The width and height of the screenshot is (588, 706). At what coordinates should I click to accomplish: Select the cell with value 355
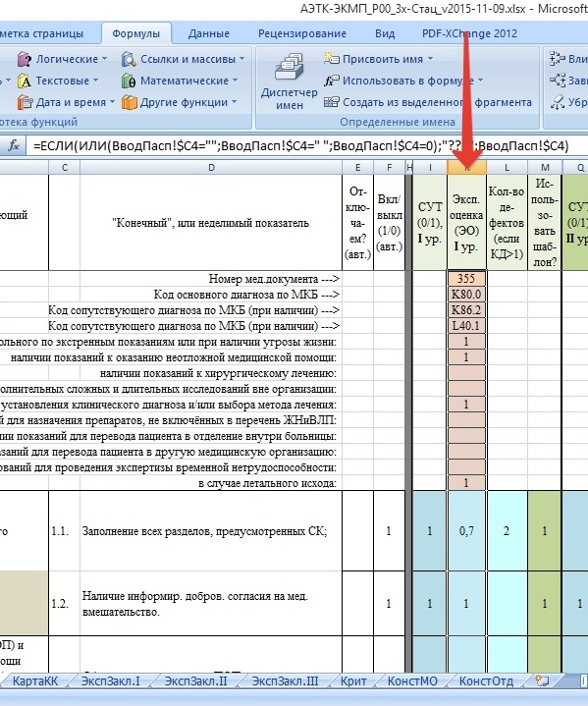click(466, 278)
